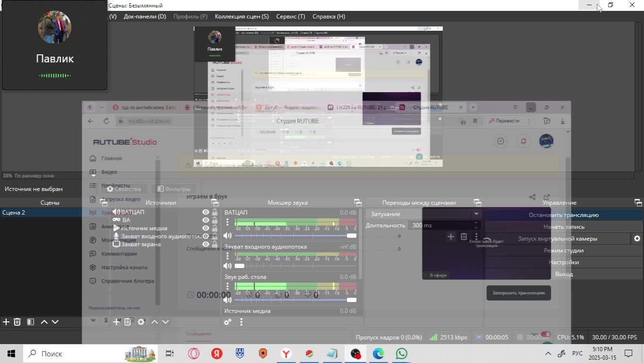Screen dimensions: 644x363
Task: Start Запуск виртуальной камеры
Action: coord(558,239)
